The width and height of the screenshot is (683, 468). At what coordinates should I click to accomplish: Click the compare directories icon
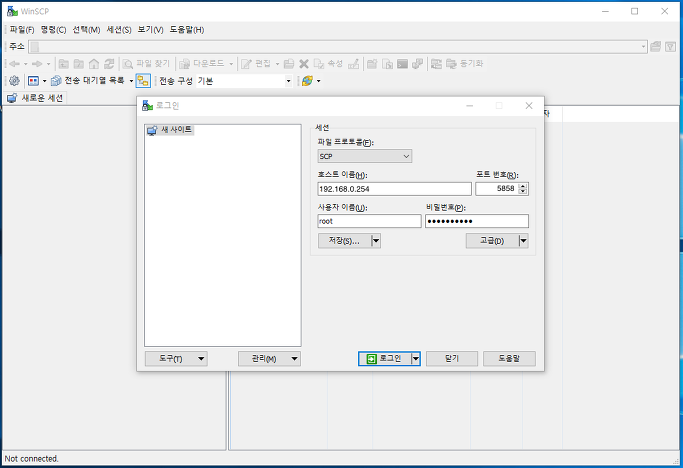[436, 64]
